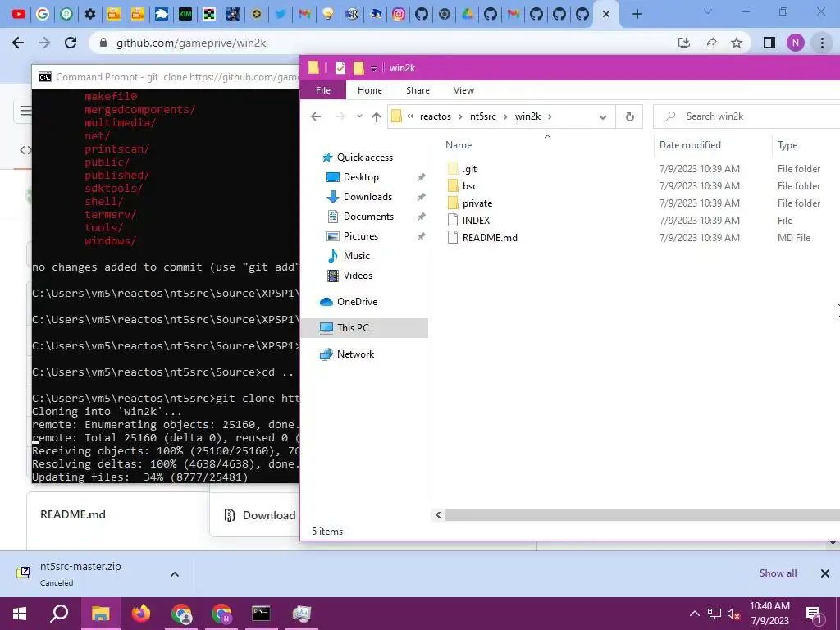The image size is (840, 630).
Task: Sort files by Date modified column
Action: (x=690, y=144)
